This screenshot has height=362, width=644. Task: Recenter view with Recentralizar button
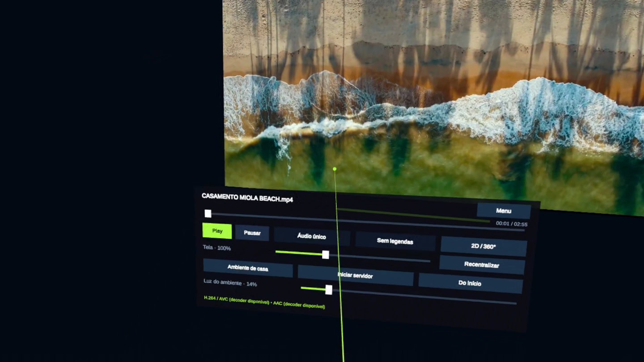click(482, 265)
